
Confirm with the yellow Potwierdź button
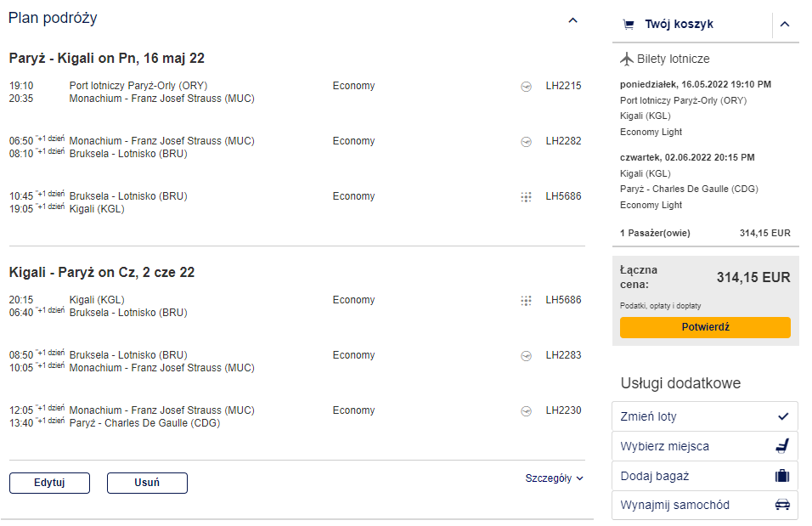coord(705,327)
